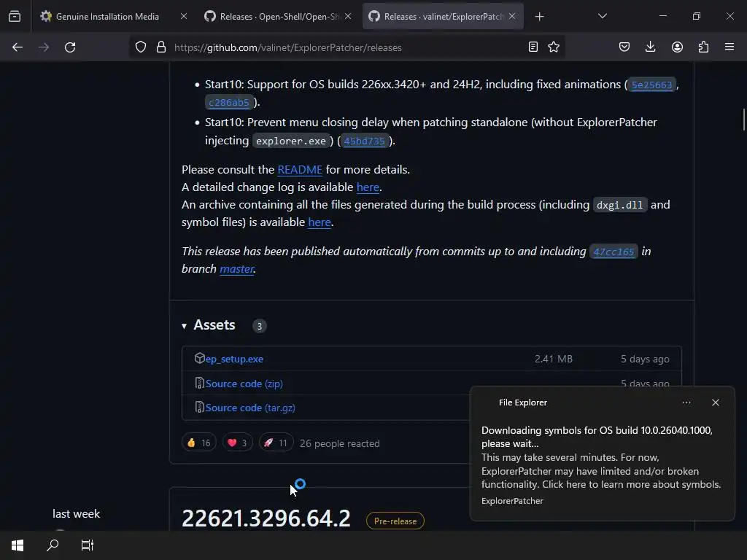Click the 'last week' release date
The width and height of the screenshot is (747, 560).
[x=76, y=514]
